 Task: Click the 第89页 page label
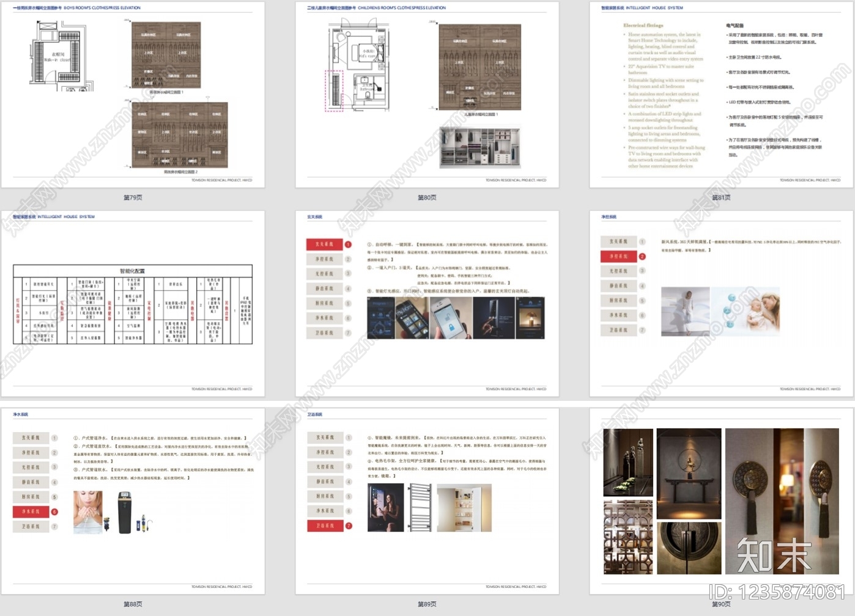click(427, 604)
